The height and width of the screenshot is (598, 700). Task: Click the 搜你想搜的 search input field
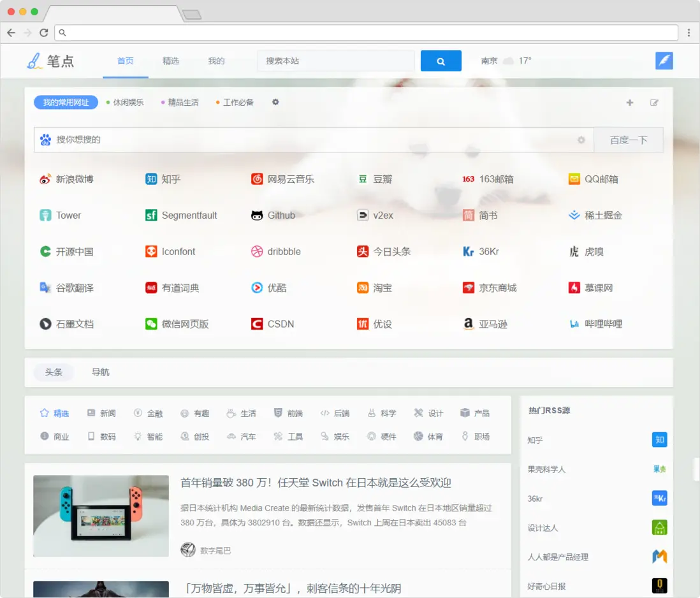[255, 140]
